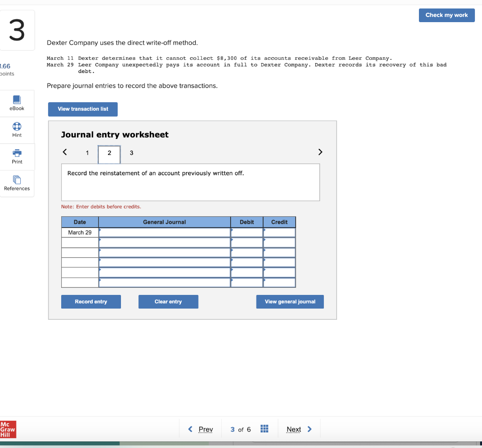This screenshot has width=482, height=448.
Task: Open General Journal account dropdown in March 29 row
Action: tap(164, 233)
